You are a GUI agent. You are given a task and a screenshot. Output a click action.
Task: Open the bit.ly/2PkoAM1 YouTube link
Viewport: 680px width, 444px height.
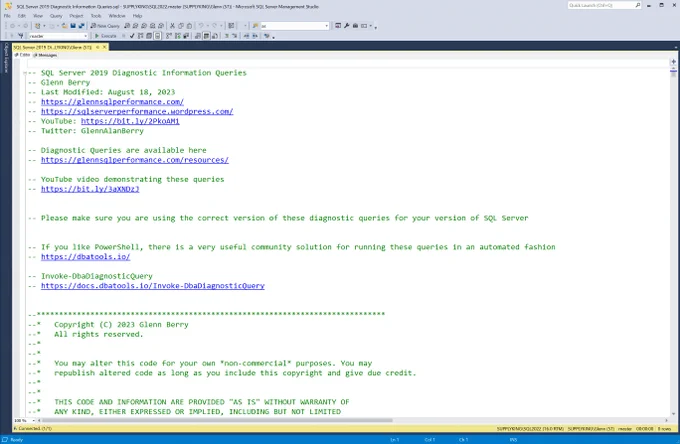[x=130, y=121]
